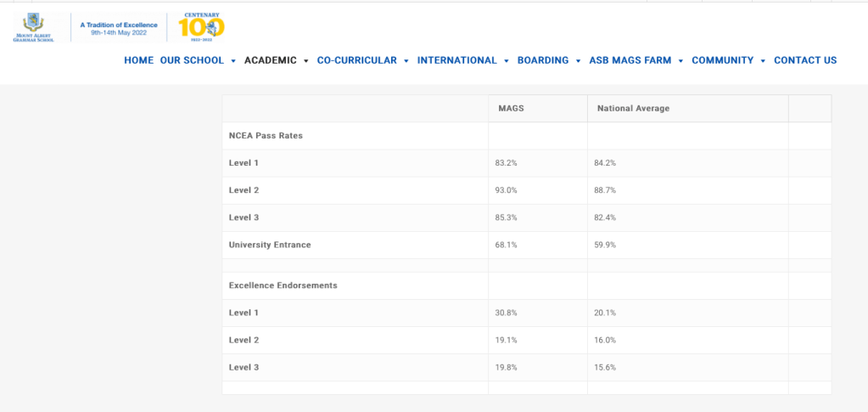This screenshot has width=868, height=412.
Task: Go to the CONTACT US page
Action: [x=805, y=60]
